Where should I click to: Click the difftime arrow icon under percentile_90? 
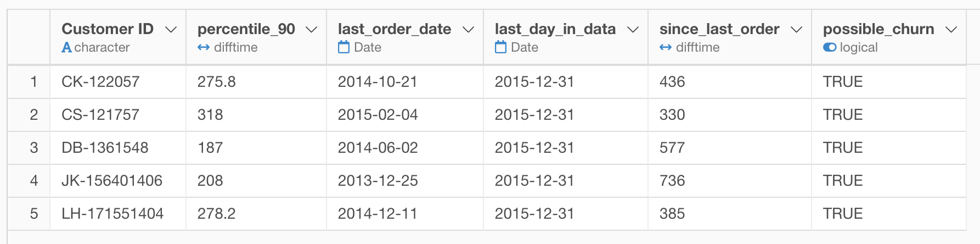tap(204, 48)
